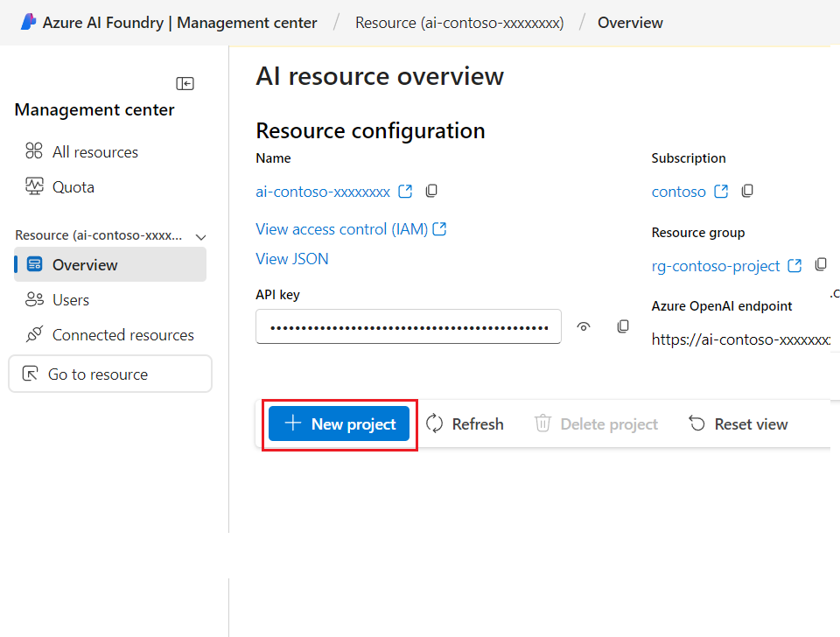Create a New project
The height and width of the screenshot is (637, 840).
tap(339, 423)
